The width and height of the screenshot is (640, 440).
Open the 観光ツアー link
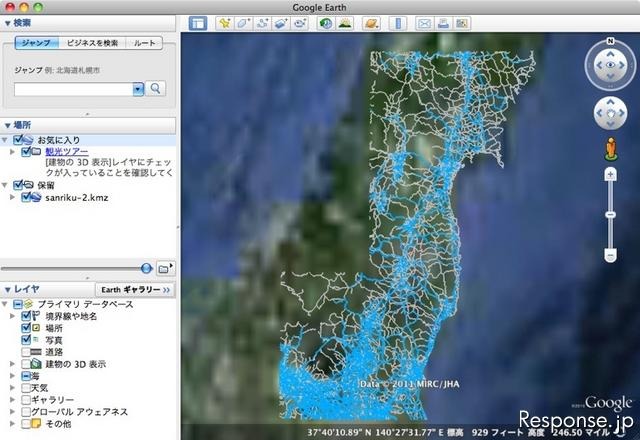click(x=66, y=152)
